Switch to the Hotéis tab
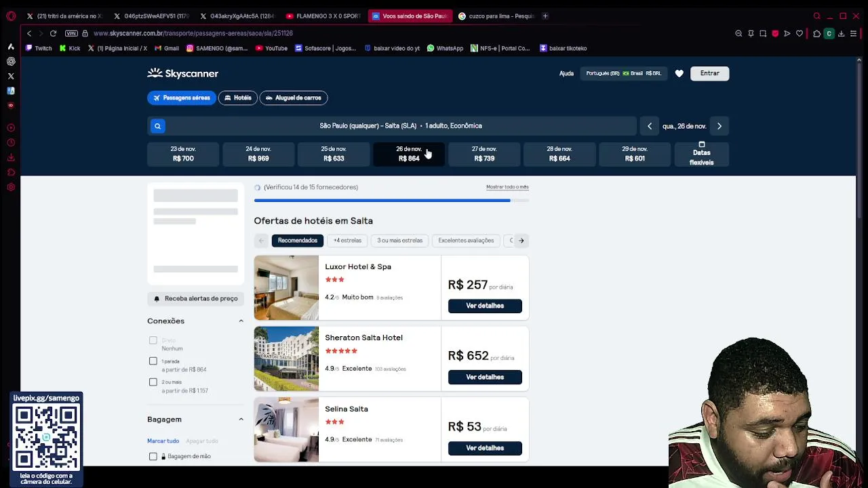This screenshot has width=868, height=488. [237, 98]
